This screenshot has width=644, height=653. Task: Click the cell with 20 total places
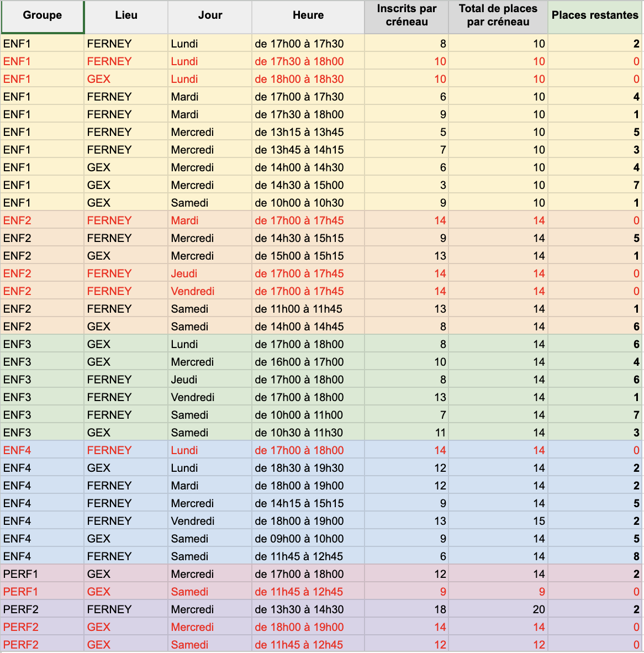pos(498,609)
